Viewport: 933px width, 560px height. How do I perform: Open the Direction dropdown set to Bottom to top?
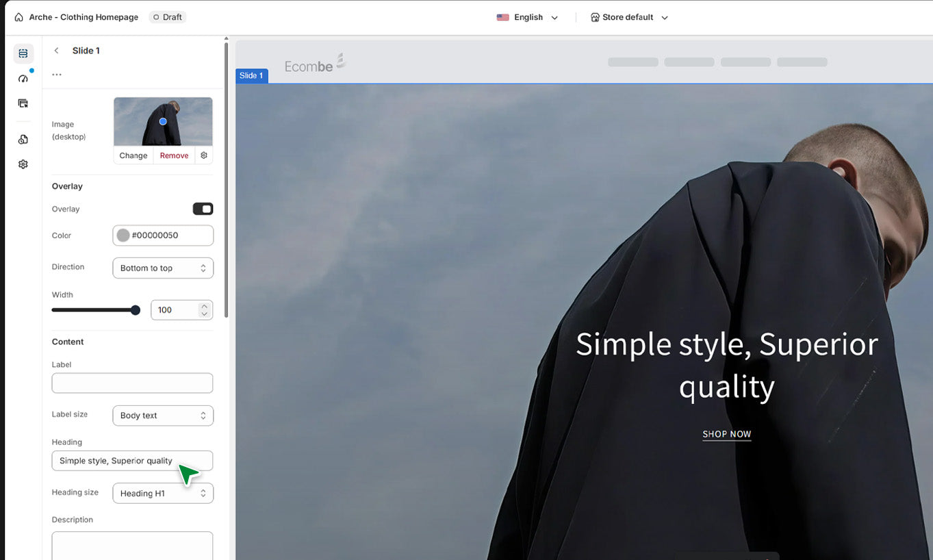tap(163, 268)
